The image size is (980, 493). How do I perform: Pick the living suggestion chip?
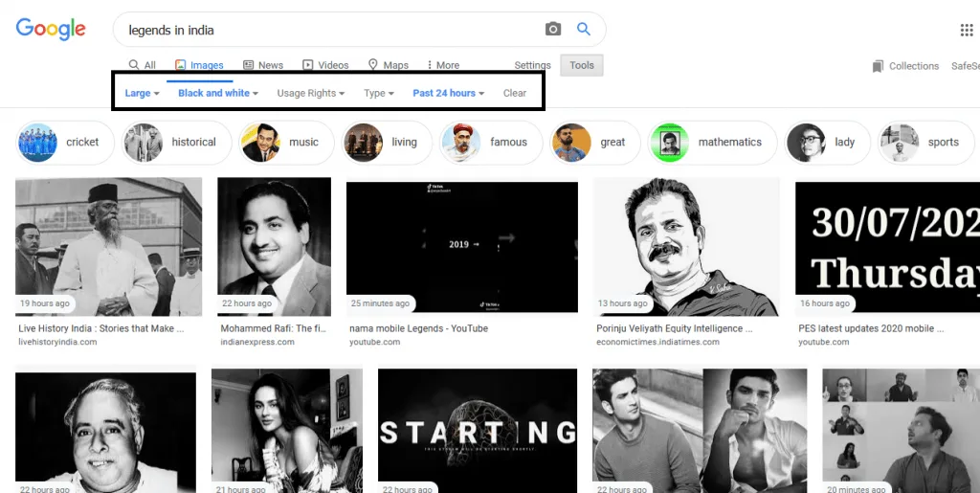[387, 143]
